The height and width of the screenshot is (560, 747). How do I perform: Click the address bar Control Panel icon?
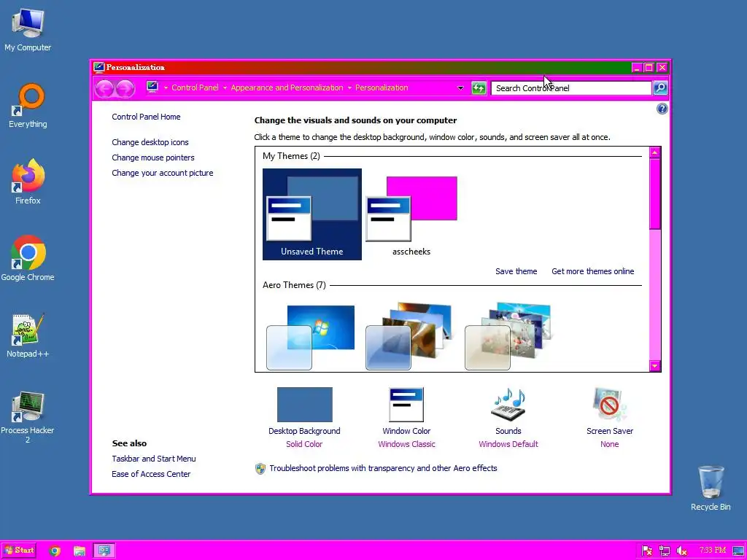152,87
